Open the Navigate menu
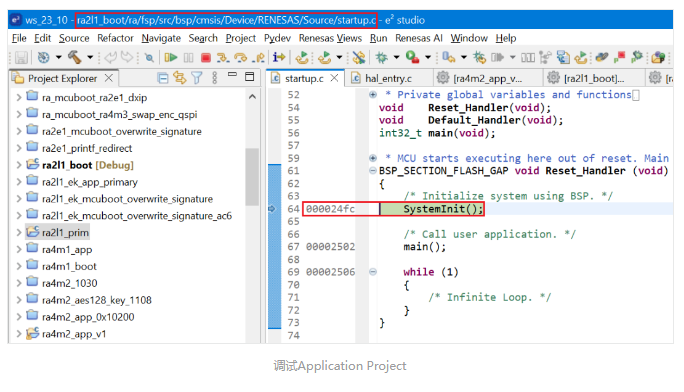The width and height of the screenshot is (684, 392). 161,38
